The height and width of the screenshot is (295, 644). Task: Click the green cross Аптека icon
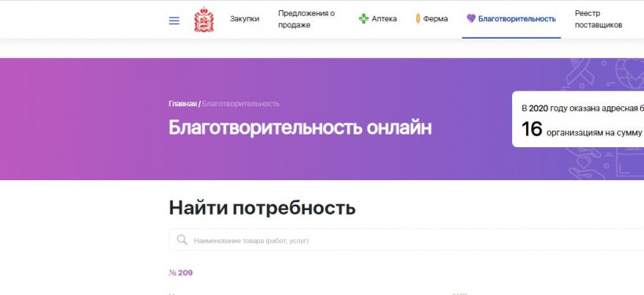(364, 19)
